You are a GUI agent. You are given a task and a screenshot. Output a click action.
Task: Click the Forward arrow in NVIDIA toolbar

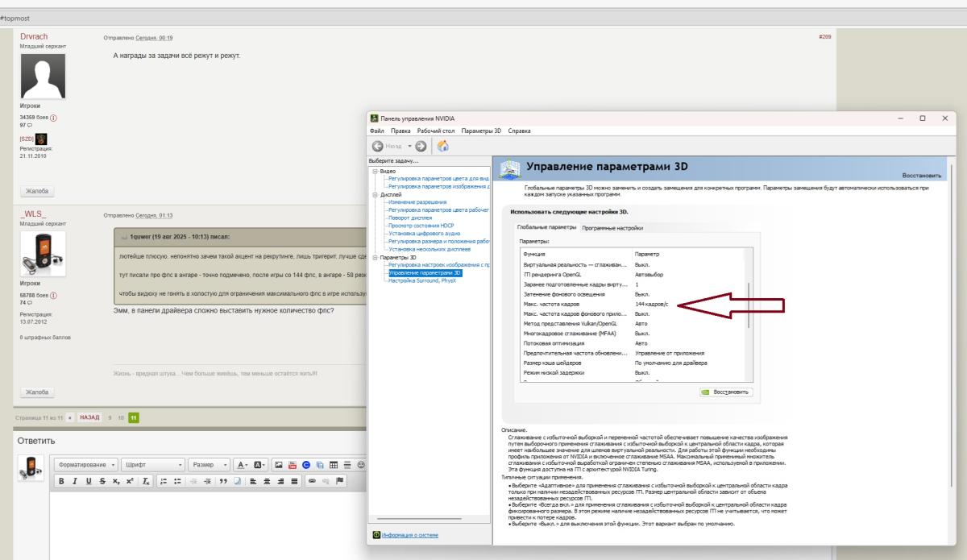click(421, 146)
